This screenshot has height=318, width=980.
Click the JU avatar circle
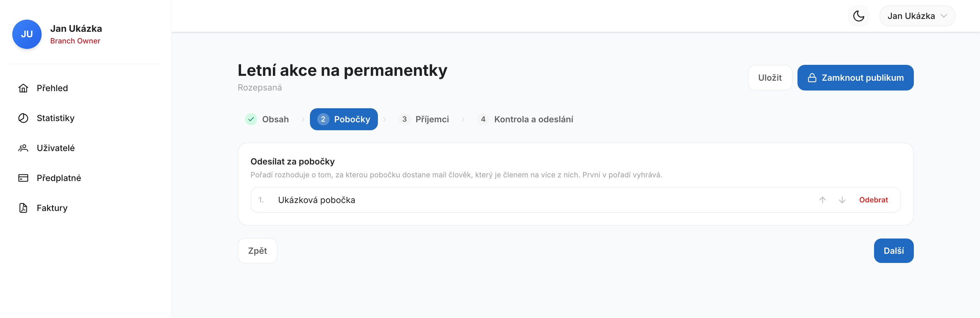tap(27, 34)
